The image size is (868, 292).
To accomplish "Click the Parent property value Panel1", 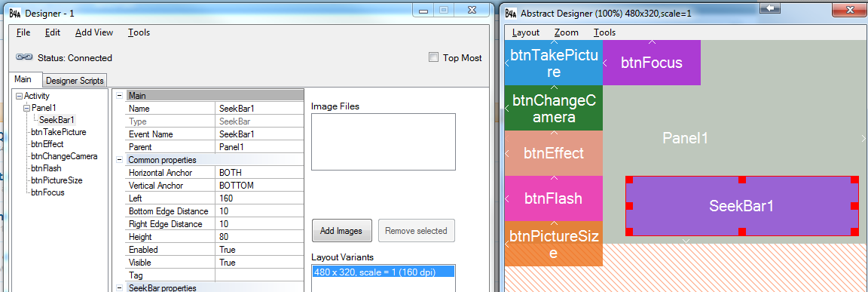I will click(x=259, y=147).
